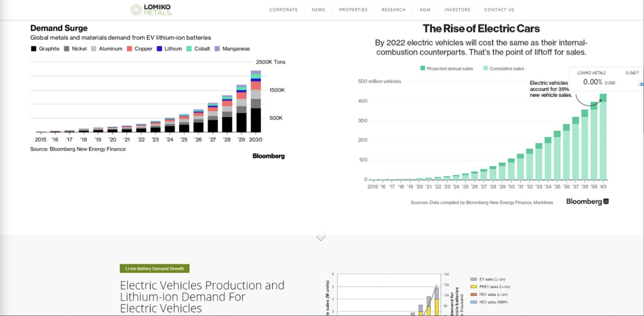The image size is (644, 316).
Task: Open the Corporate menu
Action: (283, 10)
